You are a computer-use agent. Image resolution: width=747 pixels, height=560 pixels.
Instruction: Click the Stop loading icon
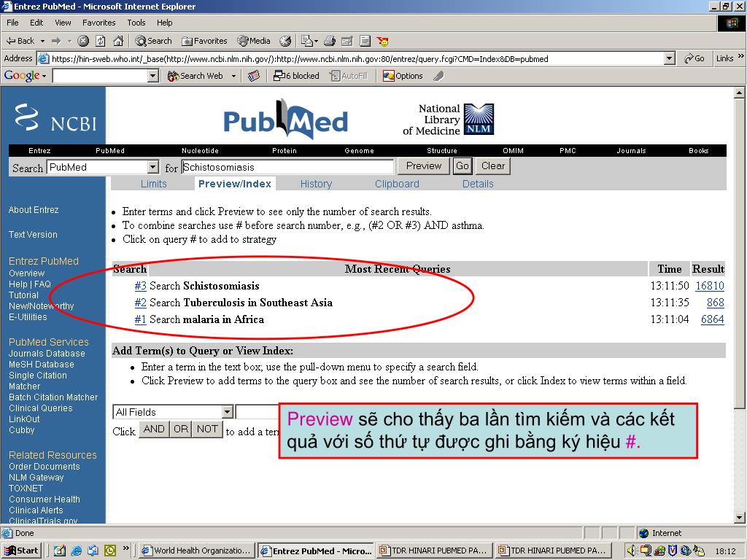[83, 41]
